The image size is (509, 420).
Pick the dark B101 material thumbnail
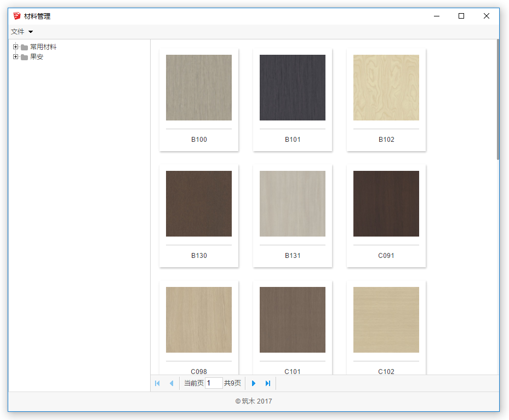(293, 88)
